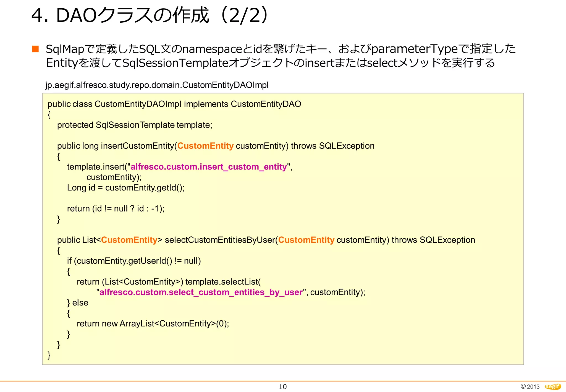The width and height of the screenshot is (566, 392).
Task: Click 'throws SQLException' in the insertCustomEntity signature
Action: [x=333, y=146]
